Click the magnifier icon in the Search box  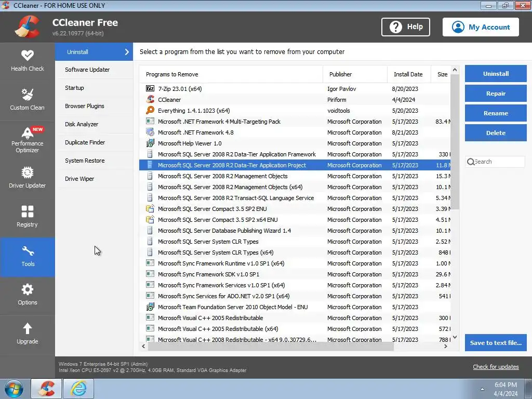471,162
